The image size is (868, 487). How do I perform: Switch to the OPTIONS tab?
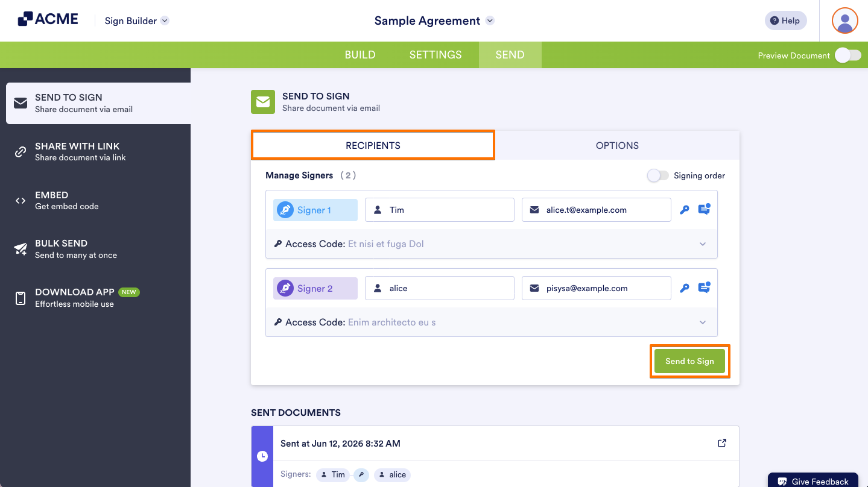617,145
